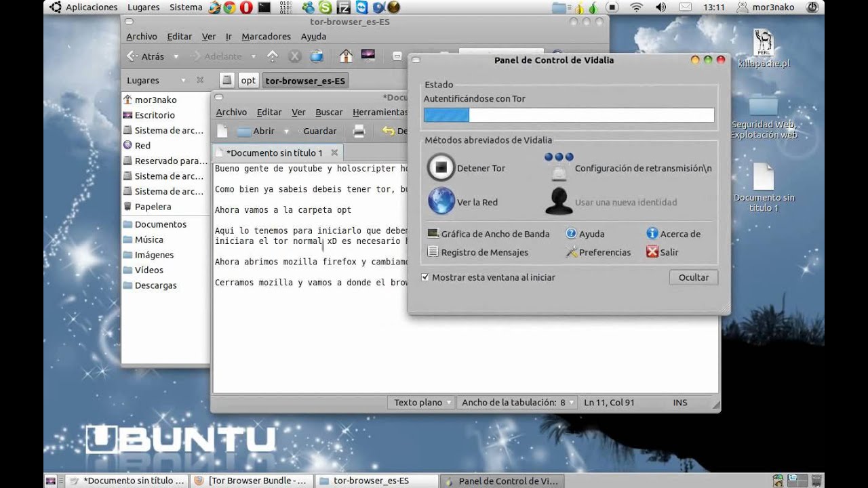The image size is (868, 488).
Task: Launch Firefox from the top panel
Action: [x=214, y=7]
